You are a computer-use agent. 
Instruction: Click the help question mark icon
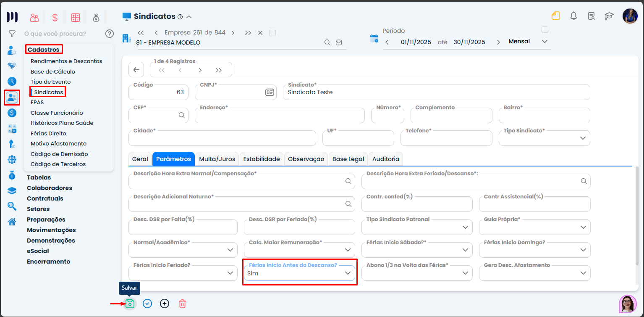point(110,34)
